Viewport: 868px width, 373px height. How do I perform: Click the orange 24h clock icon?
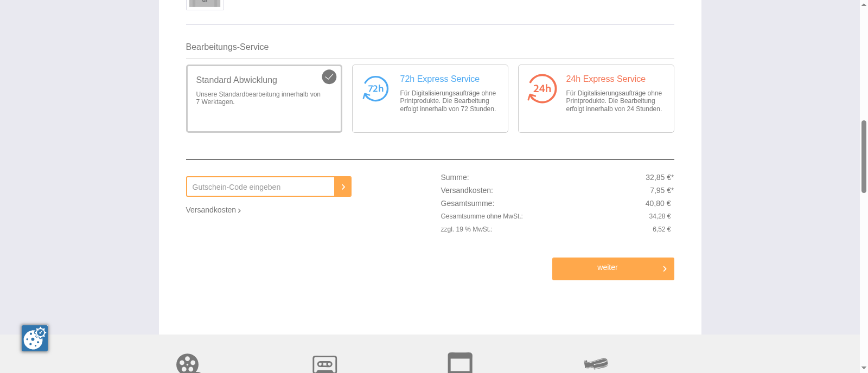pos(542,89)
